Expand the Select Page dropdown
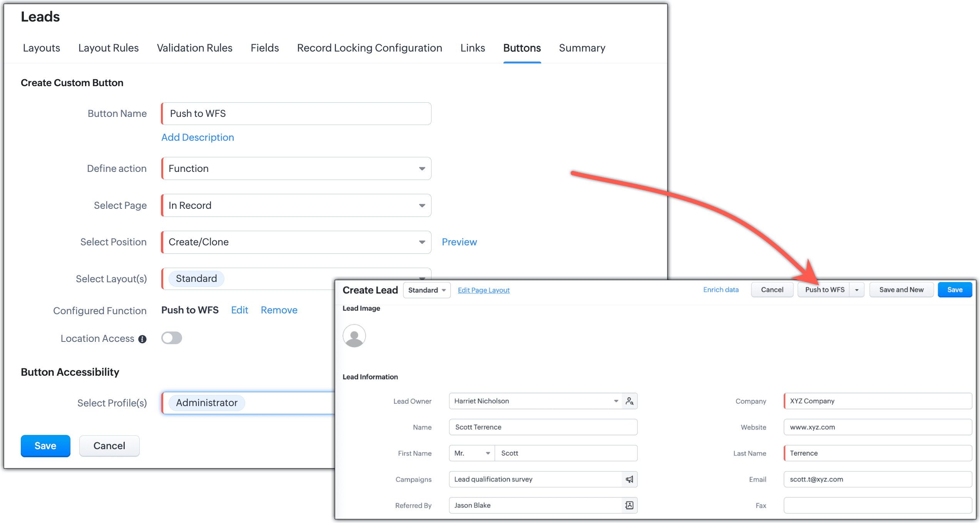Screen dimensions: 980x523 point(296,205)
